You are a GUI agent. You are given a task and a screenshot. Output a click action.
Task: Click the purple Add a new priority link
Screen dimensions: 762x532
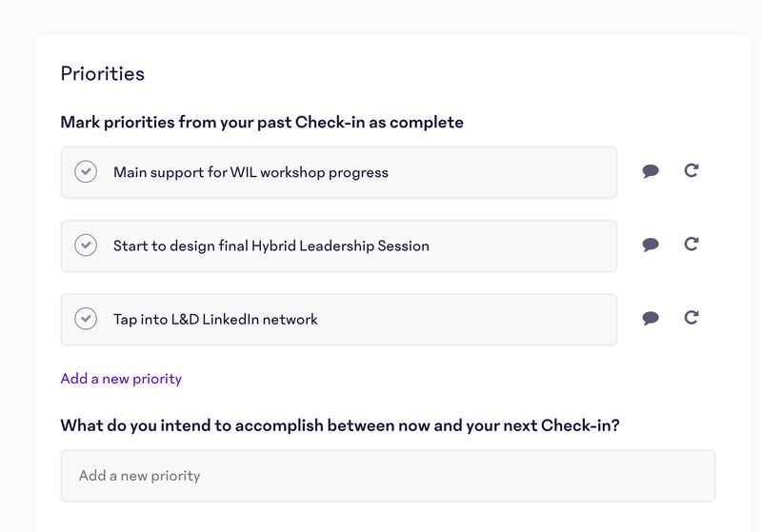click(121, 379)
